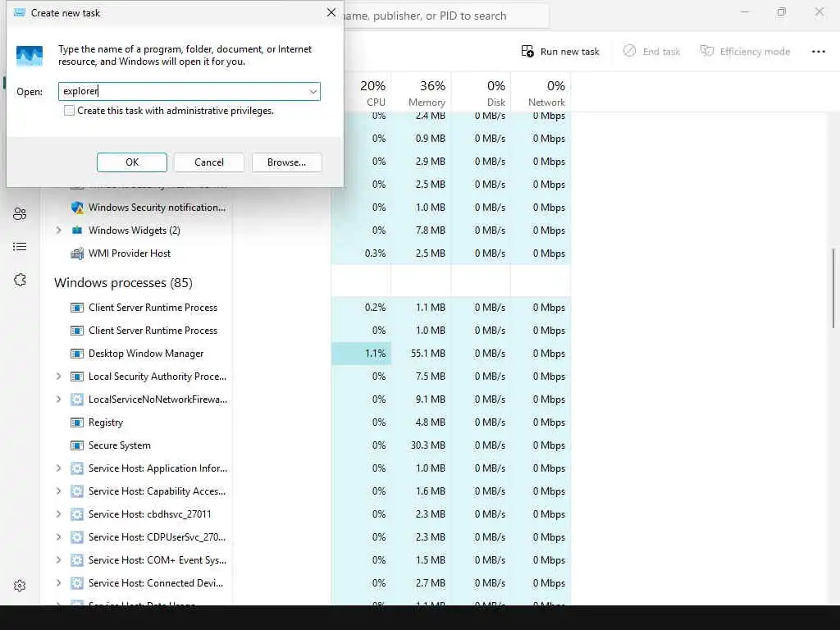
Task: Sort by the Network column header
Action: 541,93
